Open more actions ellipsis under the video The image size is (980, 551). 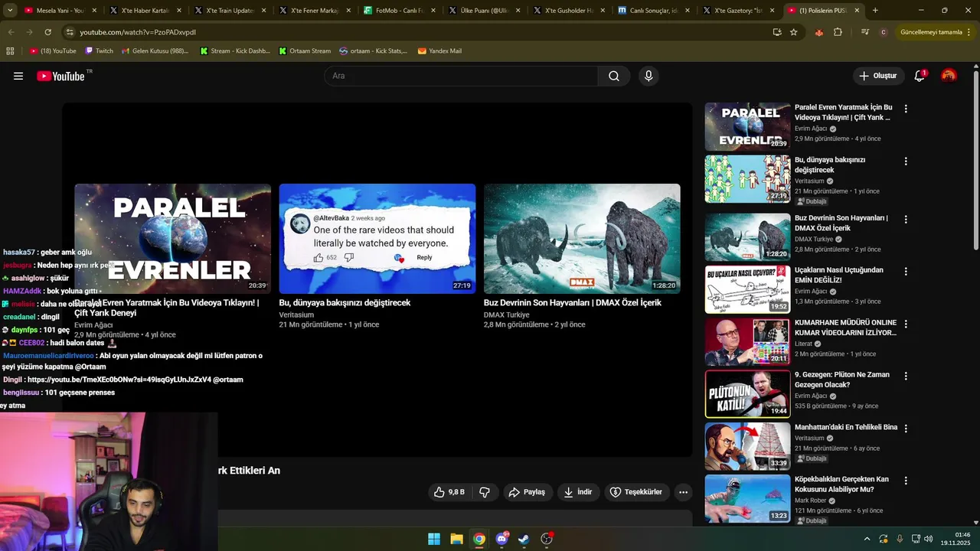(684, 492)
